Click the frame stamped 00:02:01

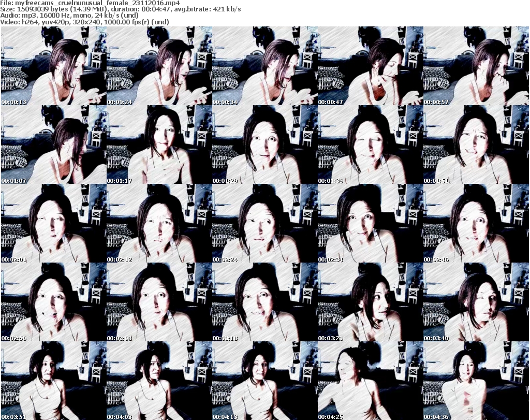54,224
